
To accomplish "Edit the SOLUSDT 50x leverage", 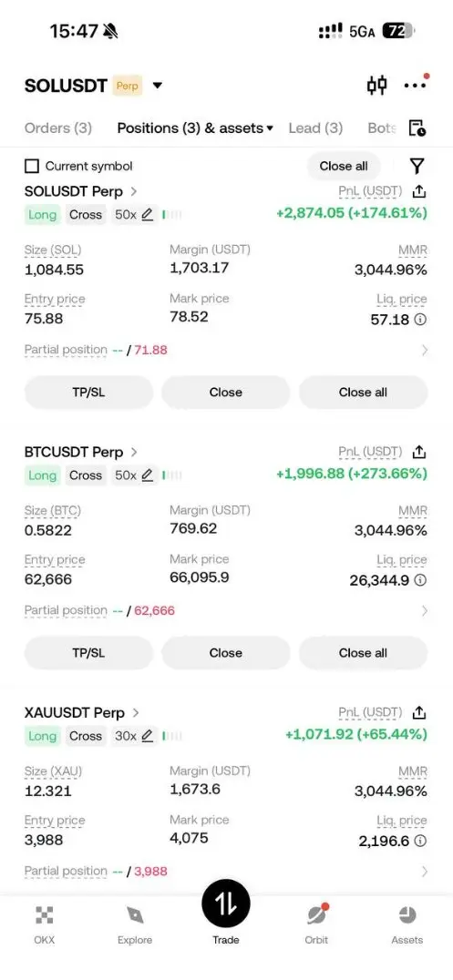I will click(x=134, y=215).
